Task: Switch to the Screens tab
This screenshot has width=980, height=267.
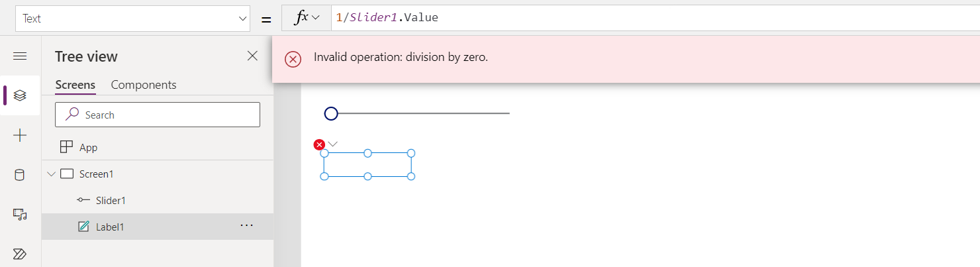Action: [x=75, y=85]
